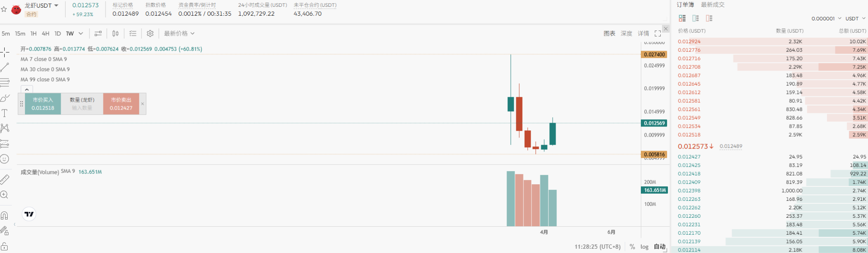
Task: Click the 数量 quantity input field
Action: click(82, 108)
